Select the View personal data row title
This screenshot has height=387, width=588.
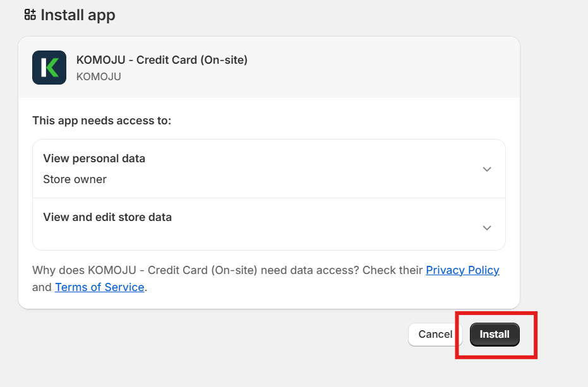94,158
